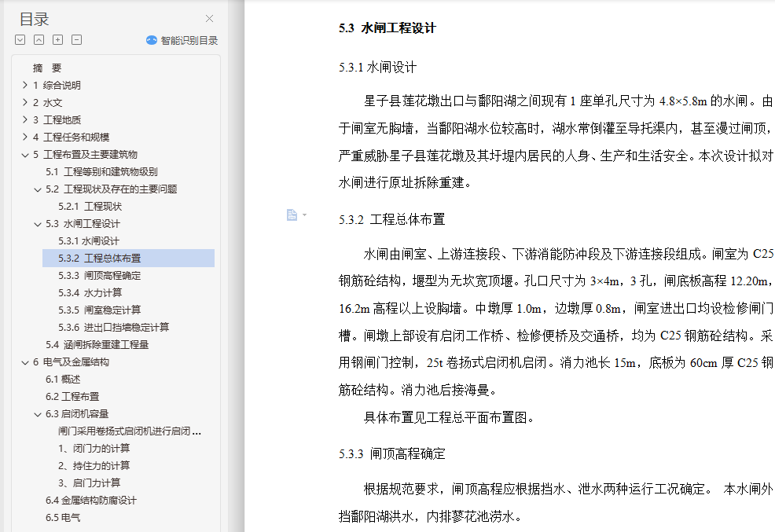The width and height of the screenshot is (775, 532).
Task: Click line 挡鄱阳湖洪水，内排蓼花池涝水
Action: tap(430, 517)
